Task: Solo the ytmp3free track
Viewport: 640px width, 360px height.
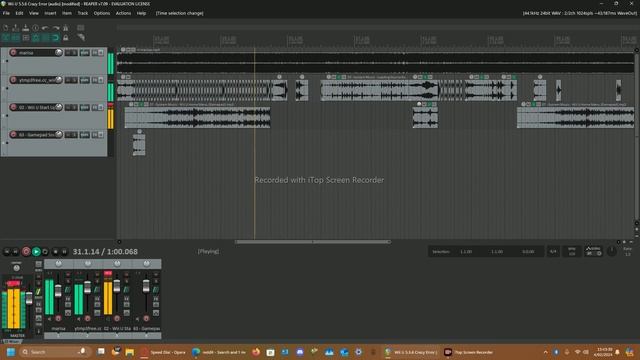Action: click(74, 80)
